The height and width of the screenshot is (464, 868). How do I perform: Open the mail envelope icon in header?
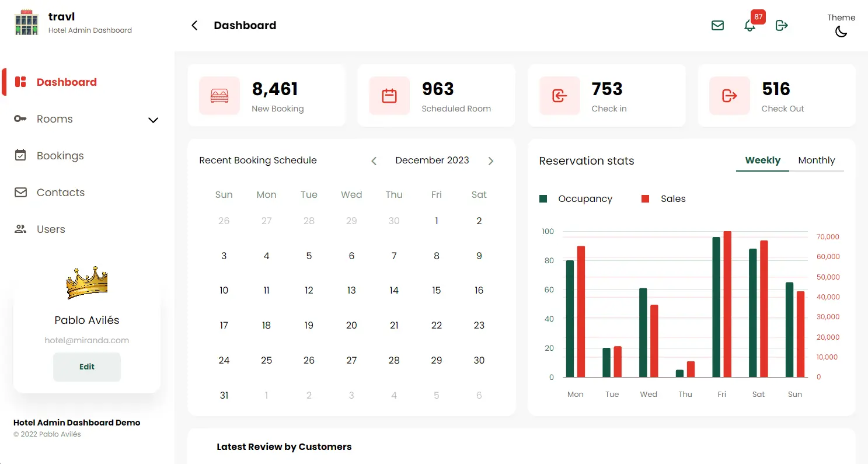(717, 26)
